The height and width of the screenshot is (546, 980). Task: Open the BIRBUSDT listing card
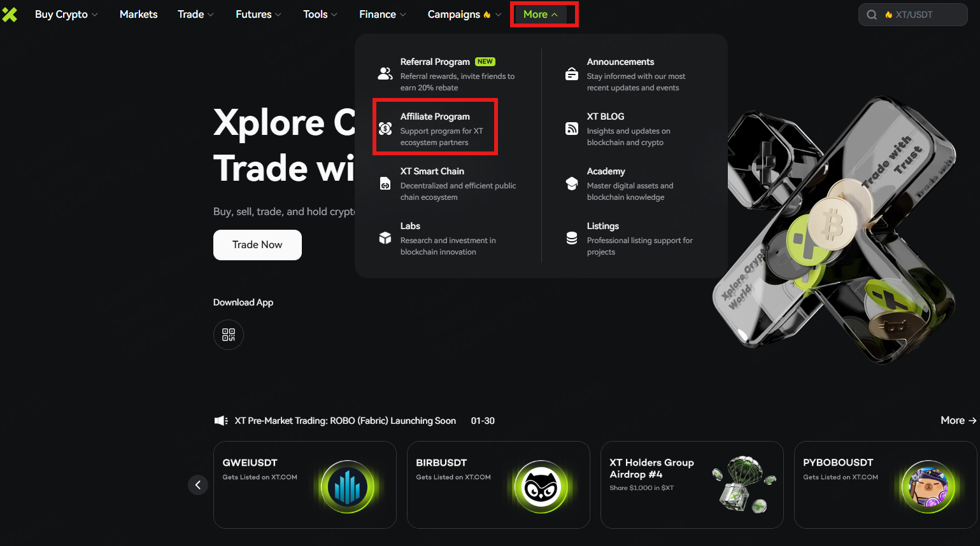pos(498,484)
